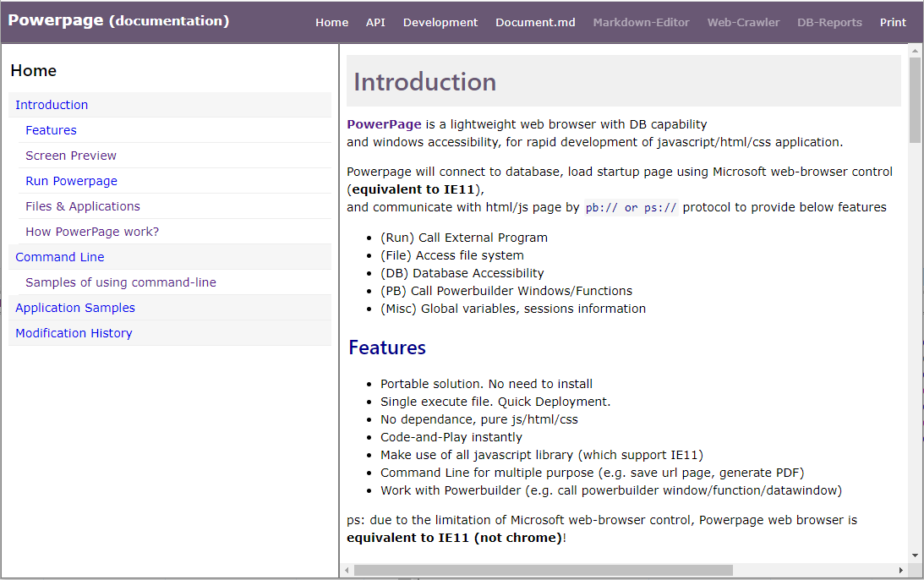
Task: Go to the Home nav link
Action: [331, 22]
